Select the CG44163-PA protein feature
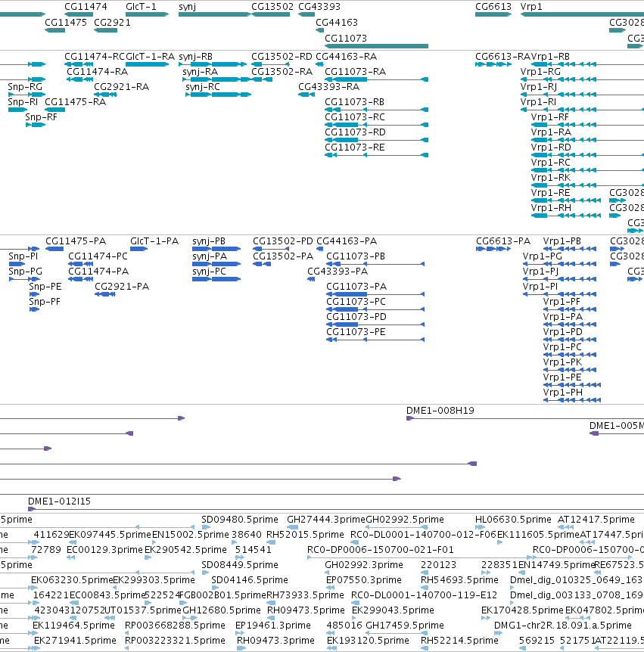Screen dimensions: 644x652 (320, 249)
